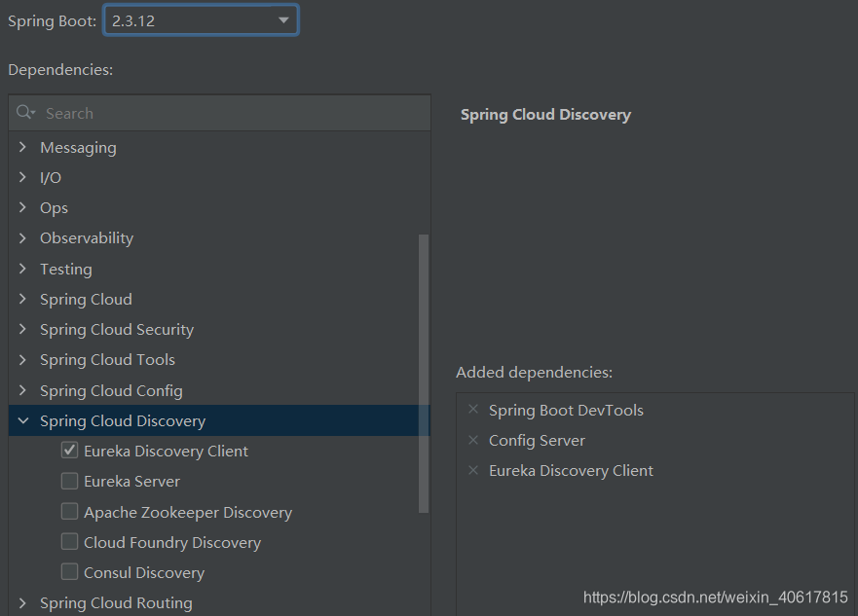Select Config Server in added dependencies
This screenshot has height=616, width=858.
coord(537,441)
